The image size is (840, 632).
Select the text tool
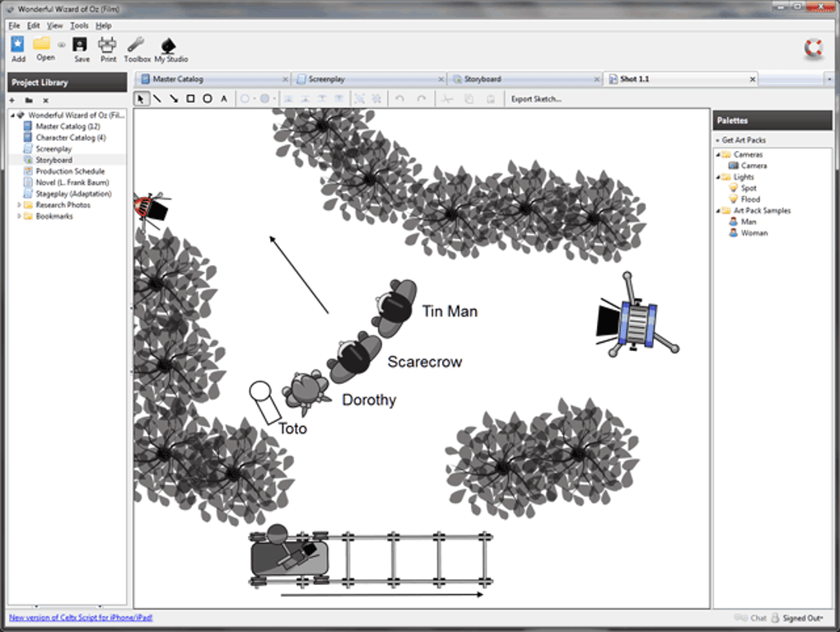point(224,99)
